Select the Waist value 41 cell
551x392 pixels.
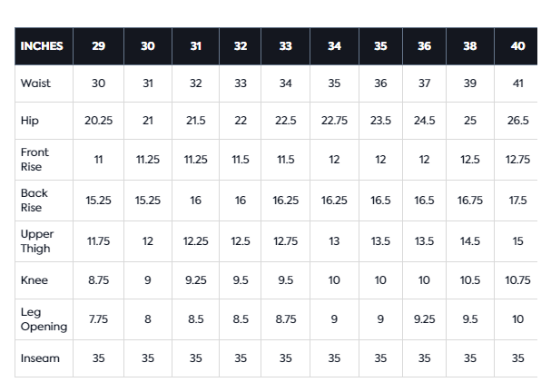click(x=517, y=83)
